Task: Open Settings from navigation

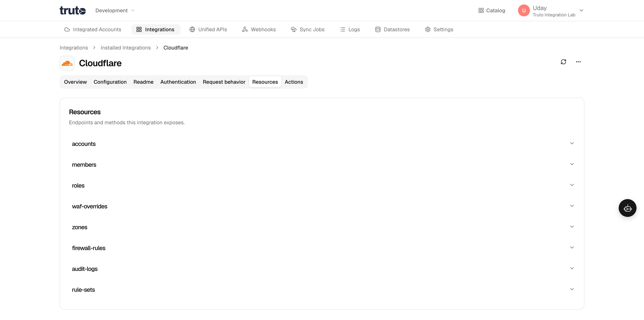Action: point(439,29)
